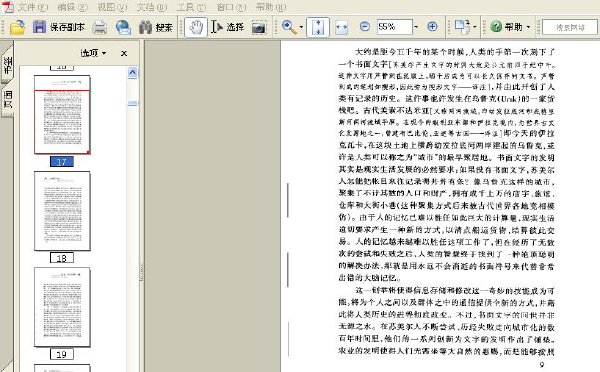Click the zoom in plus button
600x372 pixels.
point(432,26)
